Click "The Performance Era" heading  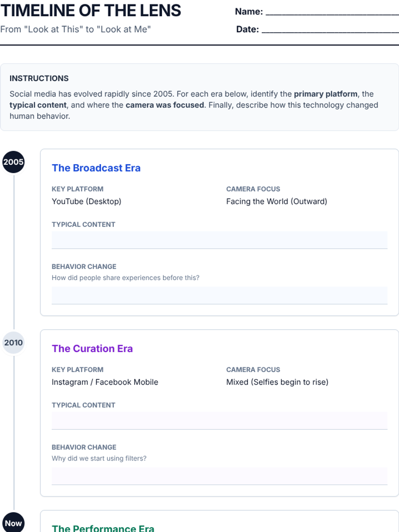tap(103, 528)
